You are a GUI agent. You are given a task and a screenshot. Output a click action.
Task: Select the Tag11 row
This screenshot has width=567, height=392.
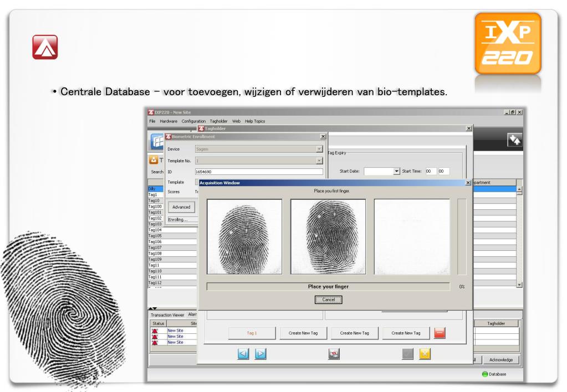pyautogui.click(x=172, y=265)
